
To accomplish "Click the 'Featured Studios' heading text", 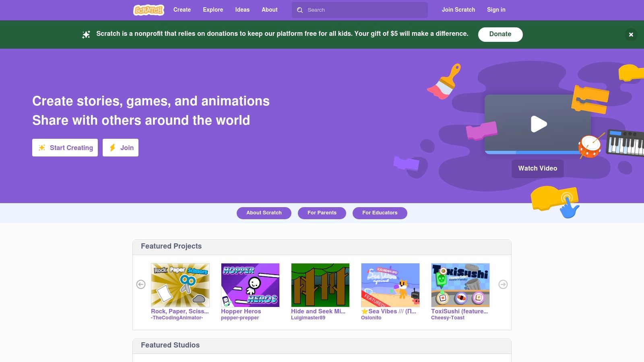I will click(x=170, y=345).
